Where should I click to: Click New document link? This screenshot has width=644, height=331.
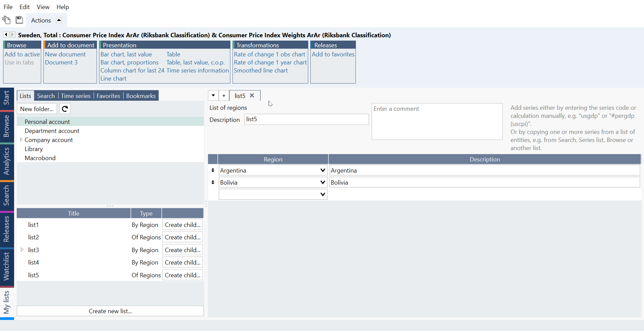pyautogui.click(x=65, y=54)
